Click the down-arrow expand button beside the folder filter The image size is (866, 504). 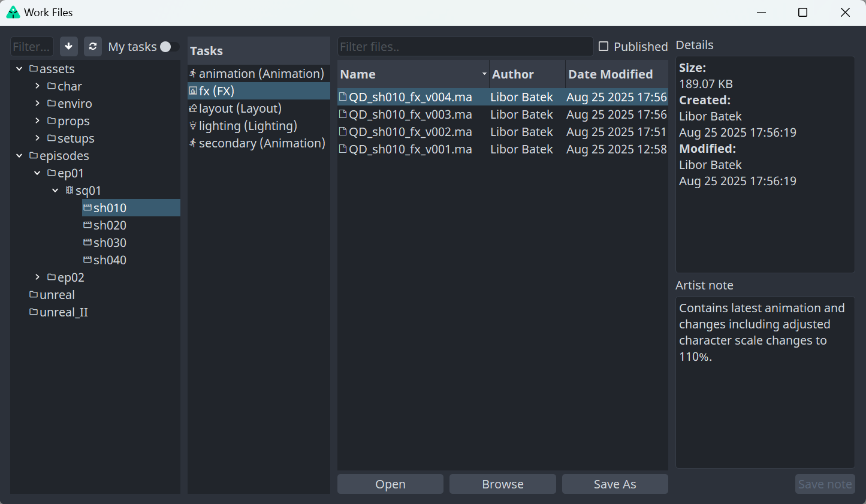[x=69, y=46]
